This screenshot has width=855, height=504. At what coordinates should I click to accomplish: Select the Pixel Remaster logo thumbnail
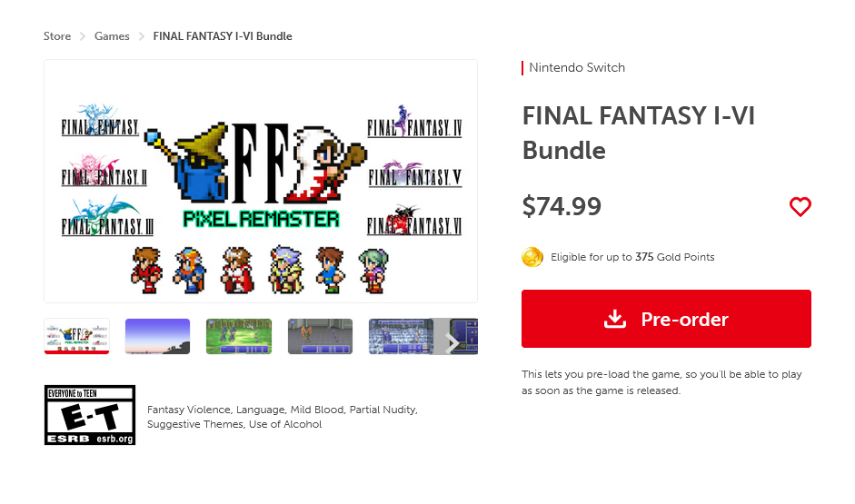pyautogui.click(x=77, y=336)
